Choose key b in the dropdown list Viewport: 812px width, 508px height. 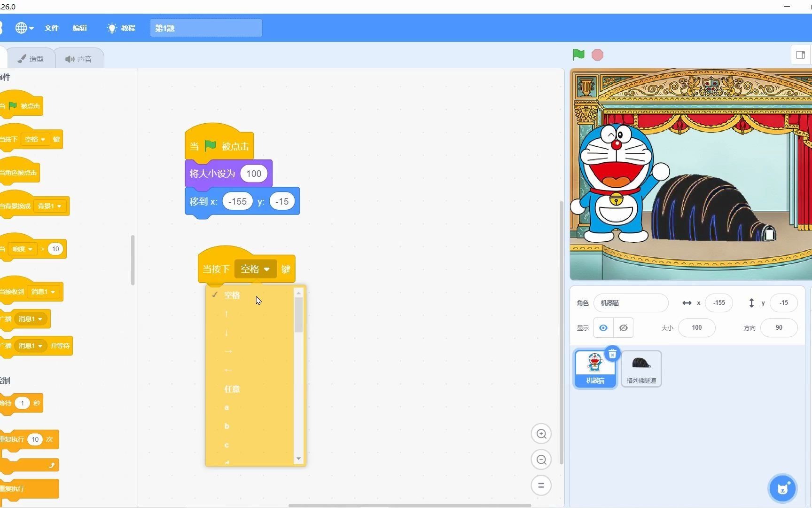pos(250,426)
